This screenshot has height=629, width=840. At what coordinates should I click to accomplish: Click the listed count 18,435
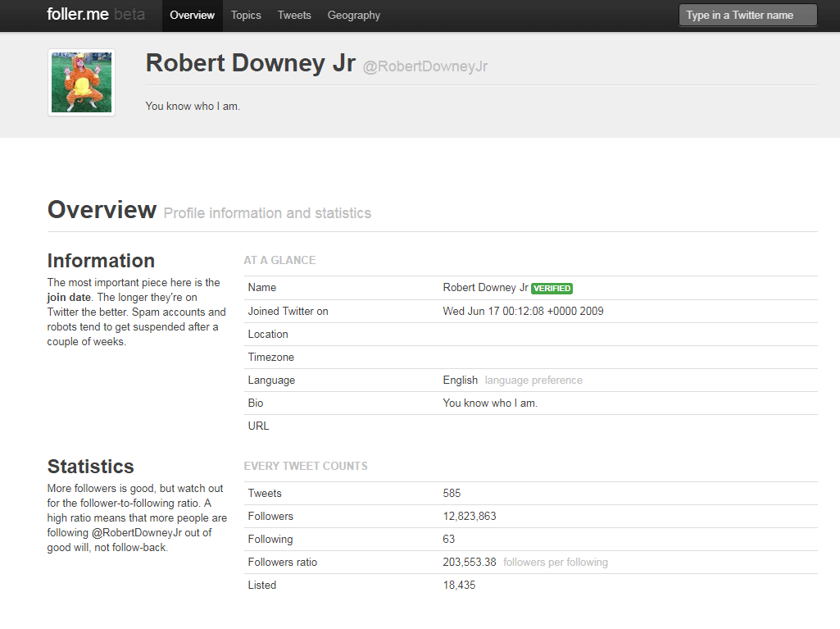pyautogui.click(x=459, y=585)
